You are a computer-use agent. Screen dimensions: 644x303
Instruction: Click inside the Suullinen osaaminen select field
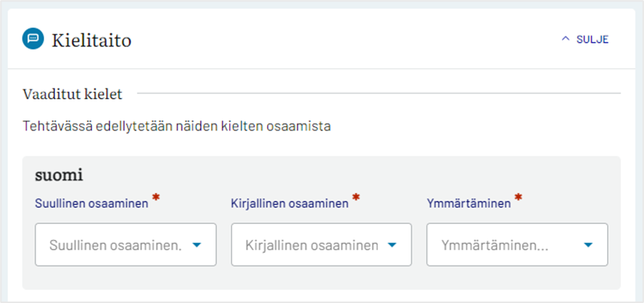125,245
